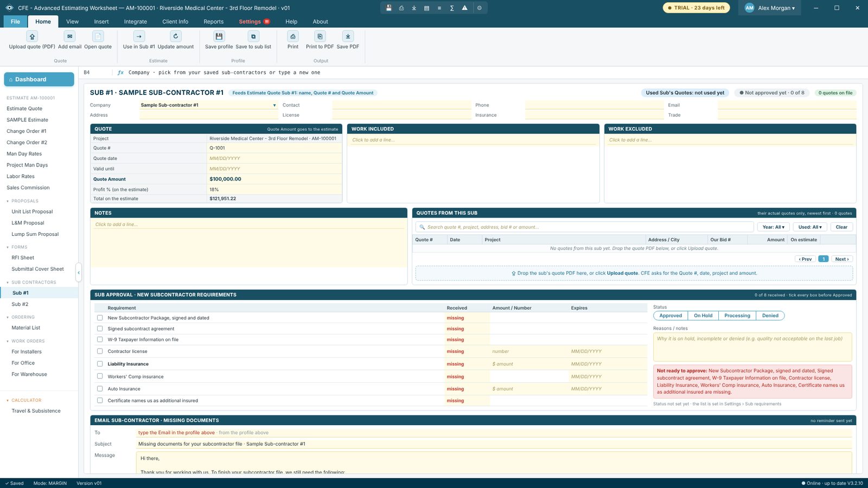This screenshot has height=488, width=868.
Task: Open the gear settings icon in title bar
Action: [x=479, y=8]
